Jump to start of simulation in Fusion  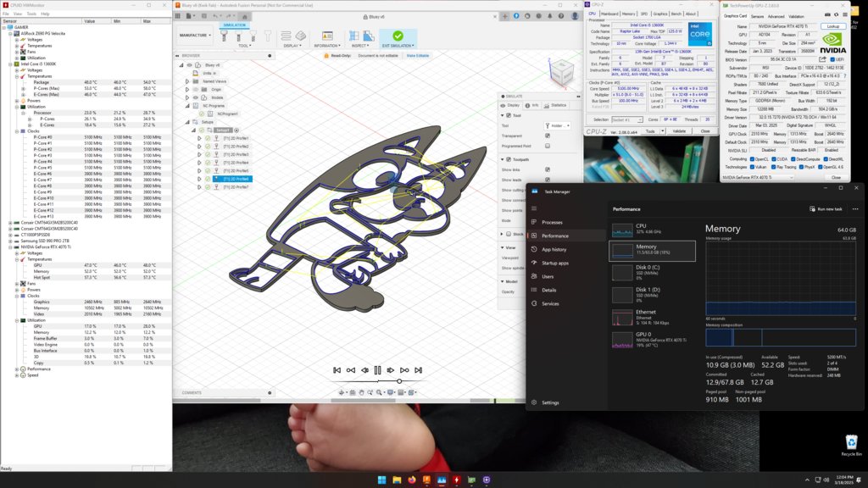click(x=337, y=370)
